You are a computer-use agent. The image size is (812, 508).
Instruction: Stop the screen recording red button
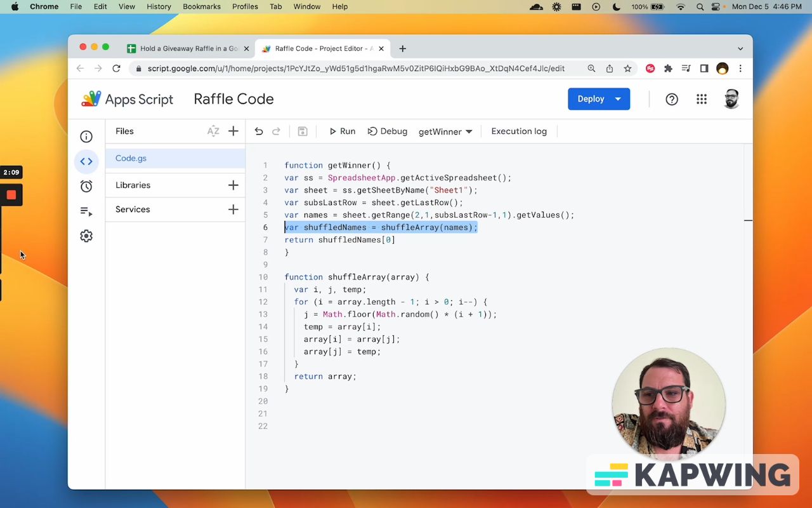pos(11,195)
